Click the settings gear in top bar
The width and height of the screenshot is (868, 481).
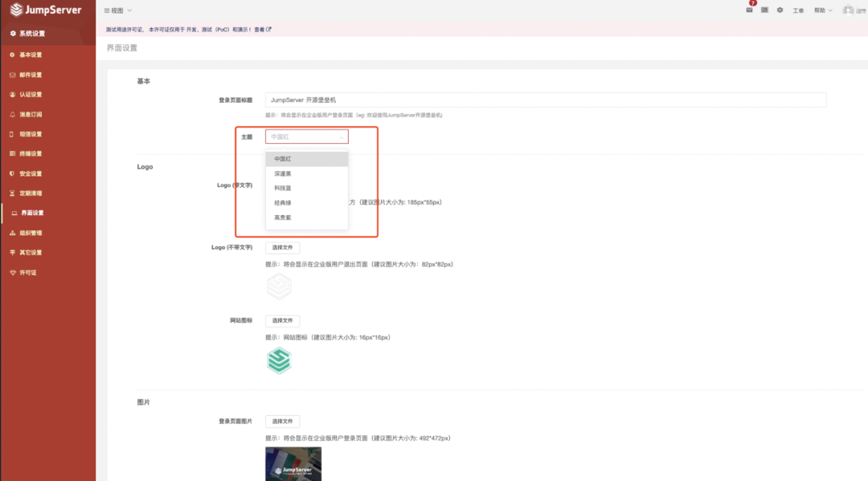point(780,10)
